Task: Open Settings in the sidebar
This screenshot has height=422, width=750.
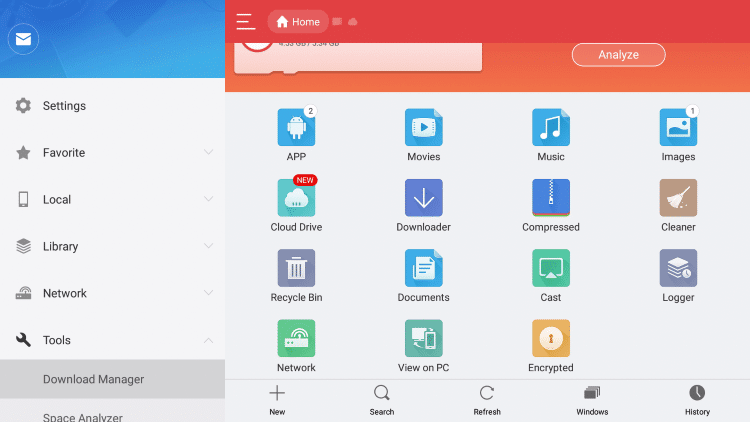Action: tap(112, 106)
